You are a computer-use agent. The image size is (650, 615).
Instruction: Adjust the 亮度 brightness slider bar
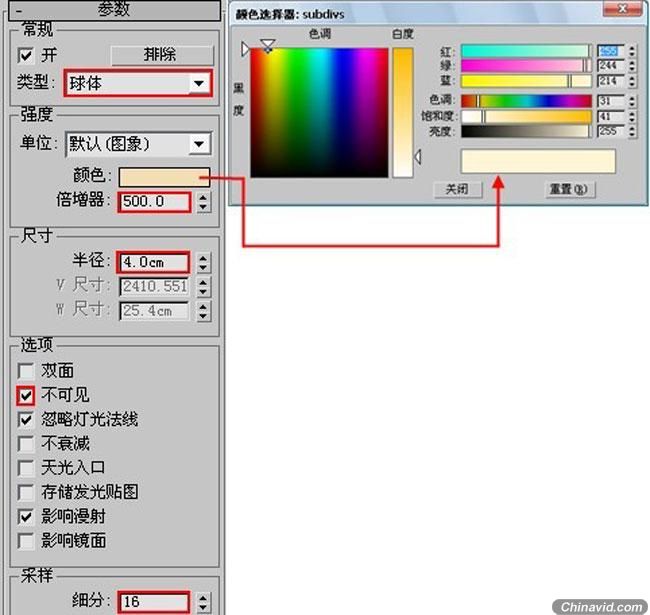click(x=526, y=131)
